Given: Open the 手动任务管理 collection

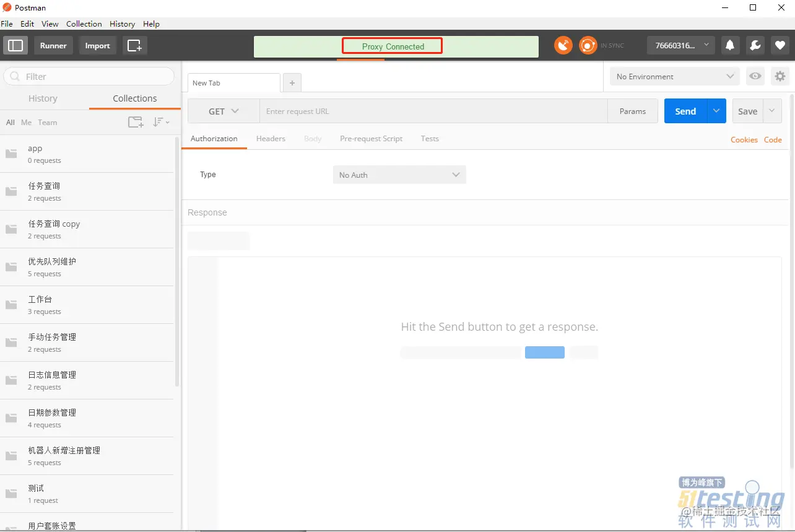Looking at the screenshot, I should coord(87,342).
